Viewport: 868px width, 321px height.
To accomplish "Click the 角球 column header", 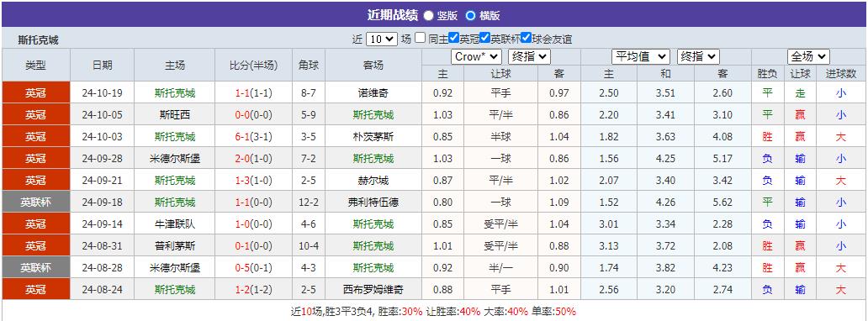I will click(309, 66).
